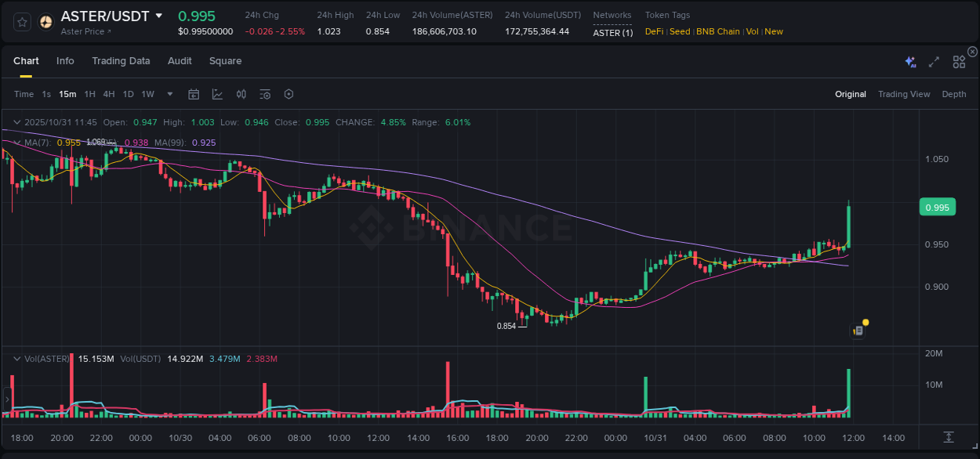This screenshot has width=980, height=459.
Task: Open indicator comparison via the candles icon
Action: (x=241, y=93)
